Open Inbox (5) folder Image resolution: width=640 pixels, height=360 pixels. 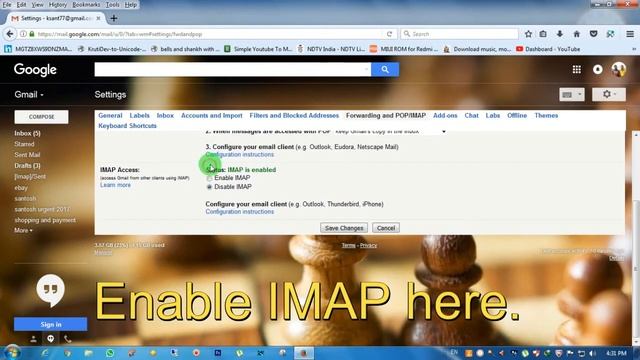click(x=27, y=133)
